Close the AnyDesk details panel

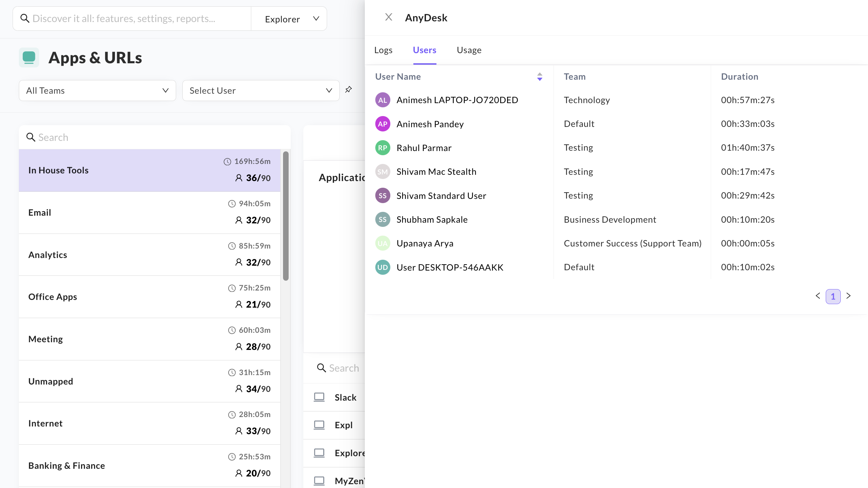pos(389,17)
